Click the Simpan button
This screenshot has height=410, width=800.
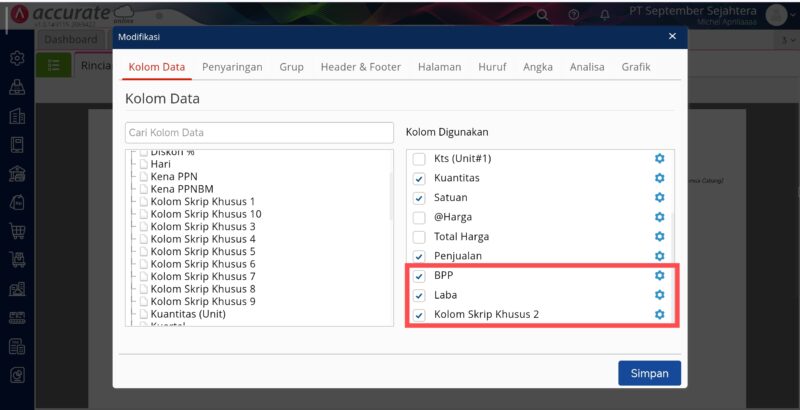click(x=649, y=373)
